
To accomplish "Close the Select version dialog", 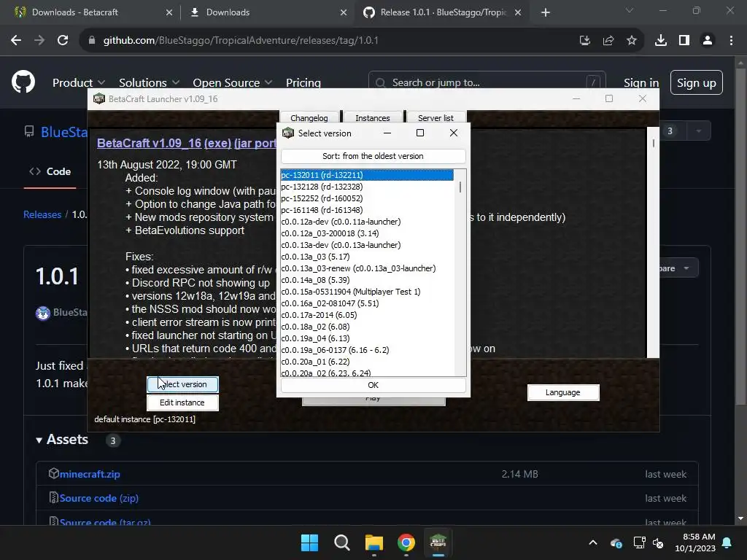I will [454, 133].
